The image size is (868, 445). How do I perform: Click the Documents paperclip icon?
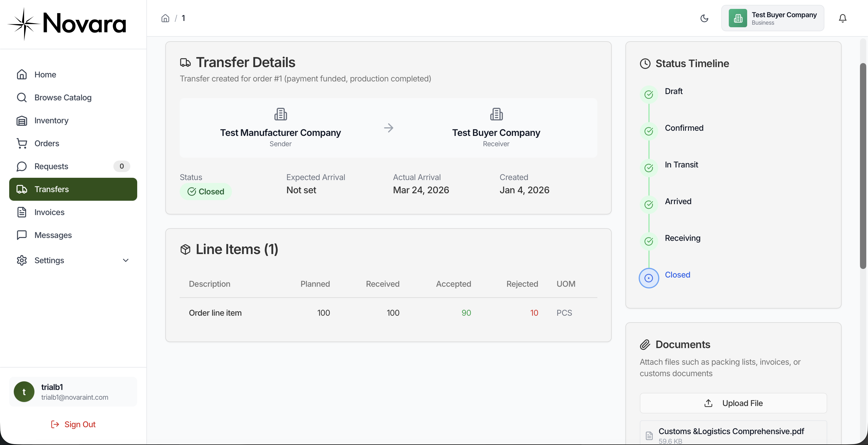point(645,344)
